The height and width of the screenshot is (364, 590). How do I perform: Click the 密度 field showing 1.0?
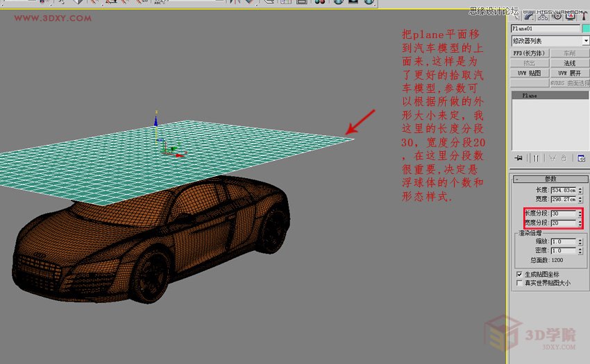click(564, 250)
